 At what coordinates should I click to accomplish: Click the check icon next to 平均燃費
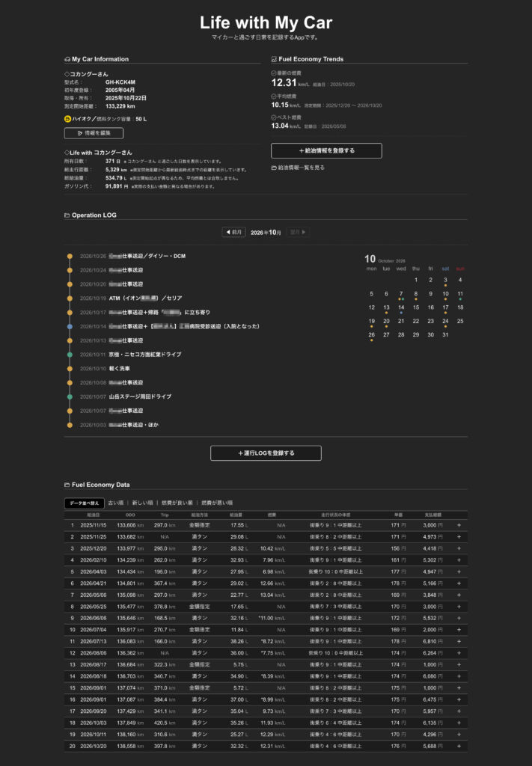coord(274,96)
